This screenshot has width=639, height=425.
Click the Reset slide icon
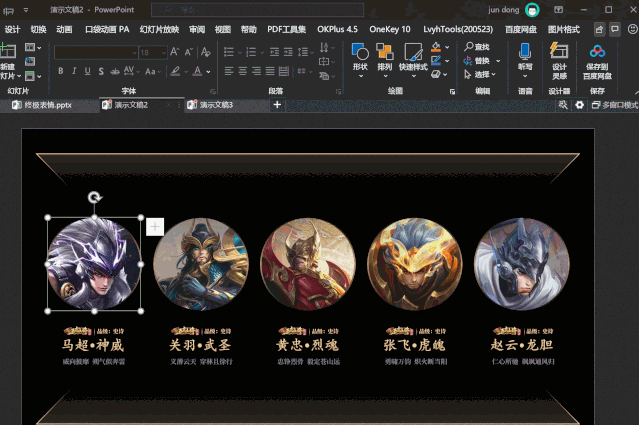[30, 61]
